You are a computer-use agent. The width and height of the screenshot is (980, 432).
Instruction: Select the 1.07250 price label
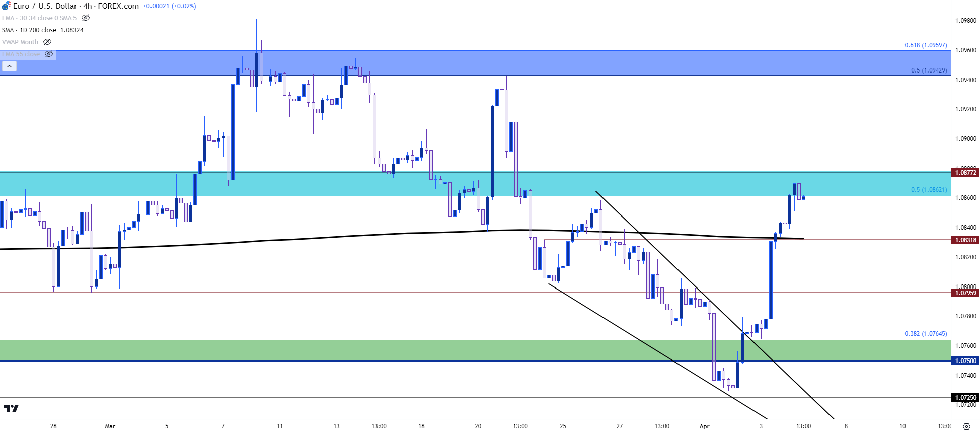(965, 397)
